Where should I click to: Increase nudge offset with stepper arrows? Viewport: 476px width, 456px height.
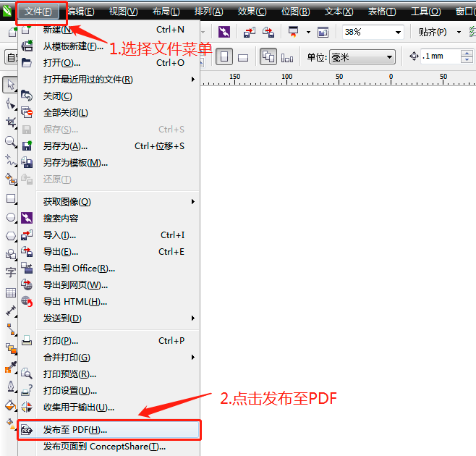[x=467, y=54]
